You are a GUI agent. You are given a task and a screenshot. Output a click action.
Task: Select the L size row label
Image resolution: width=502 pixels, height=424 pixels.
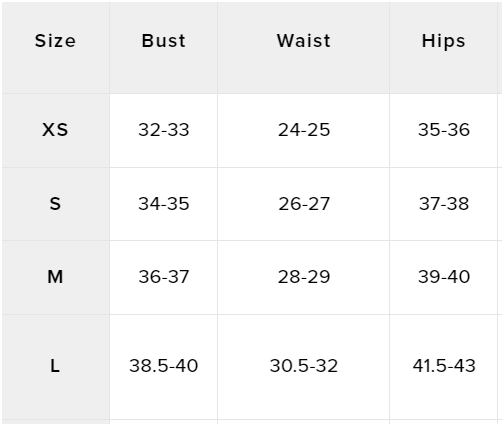pos(55,366)
